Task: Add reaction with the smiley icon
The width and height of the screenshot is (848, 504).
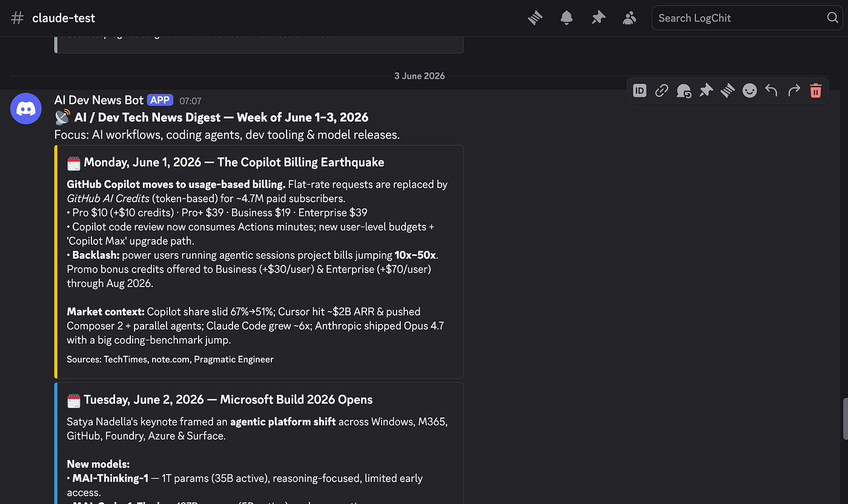Action: (750, 91)
